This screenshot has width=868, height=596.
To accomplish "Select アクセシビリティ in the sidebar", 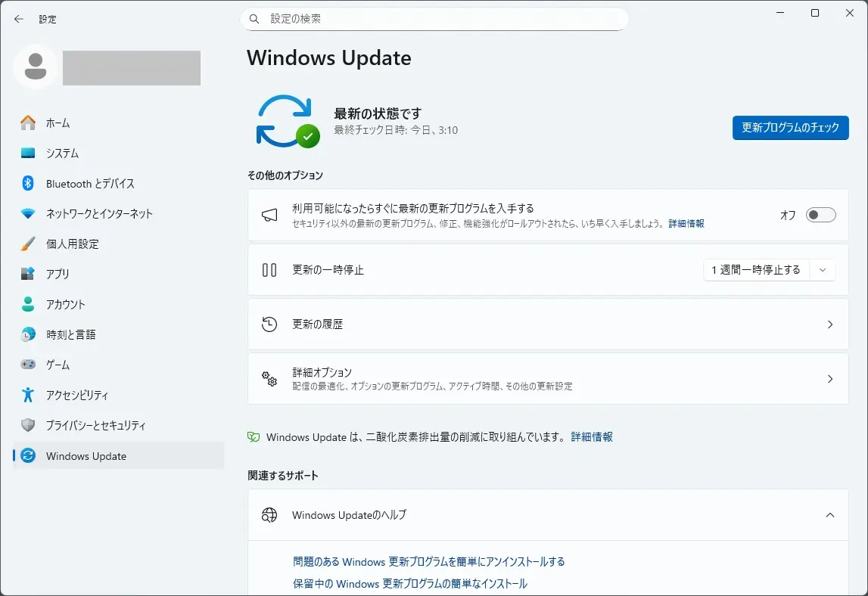I will tap(119, 395).
